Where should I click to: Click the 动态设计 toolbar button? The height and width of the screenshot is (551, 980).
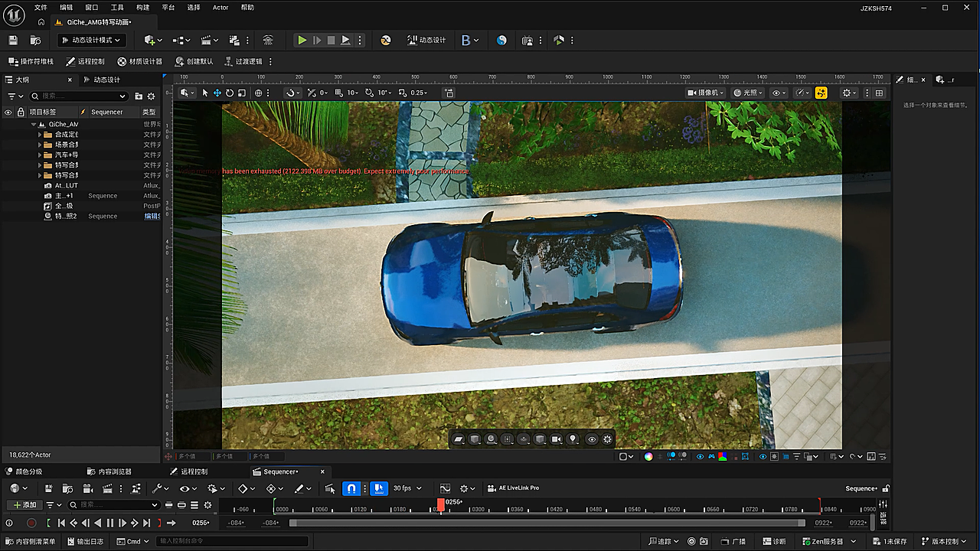(x=426, y=41)
